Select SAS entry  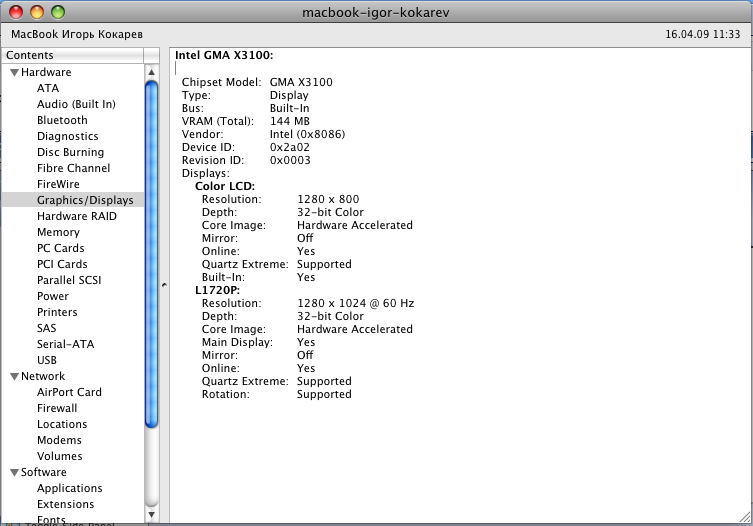[x=47, y=328]
